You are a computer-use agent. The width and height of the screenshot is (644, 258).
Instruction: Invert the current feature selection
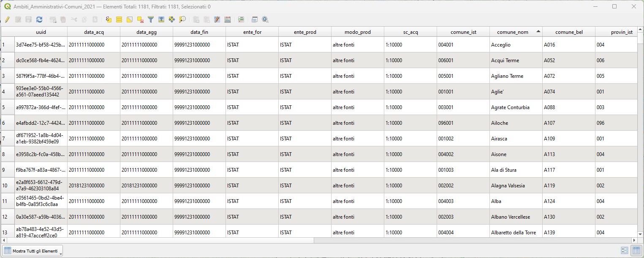tap(130, 19)
